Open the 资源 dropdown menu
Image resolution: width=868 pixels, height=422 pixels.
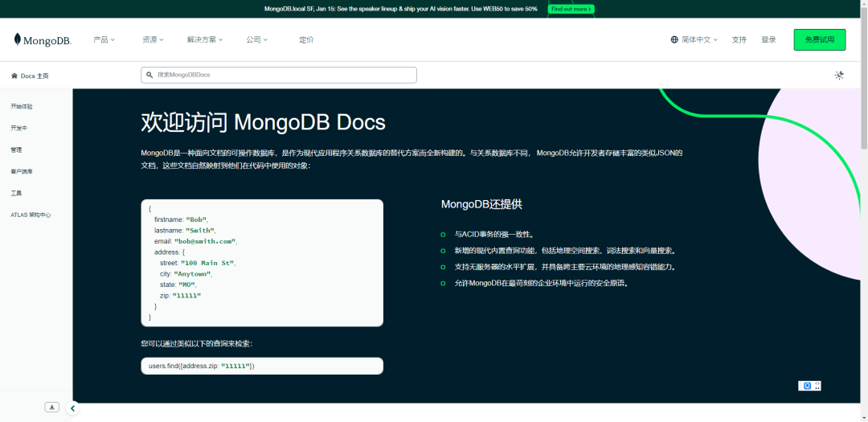pyautogui.click(x=153, y=40)
